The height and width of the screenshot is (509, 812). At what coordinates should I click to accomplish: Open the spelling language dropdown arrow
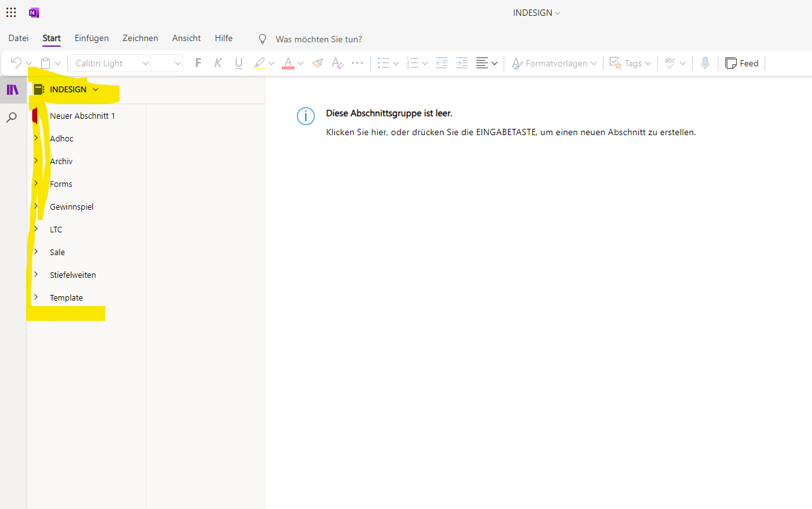click(682, 63)
